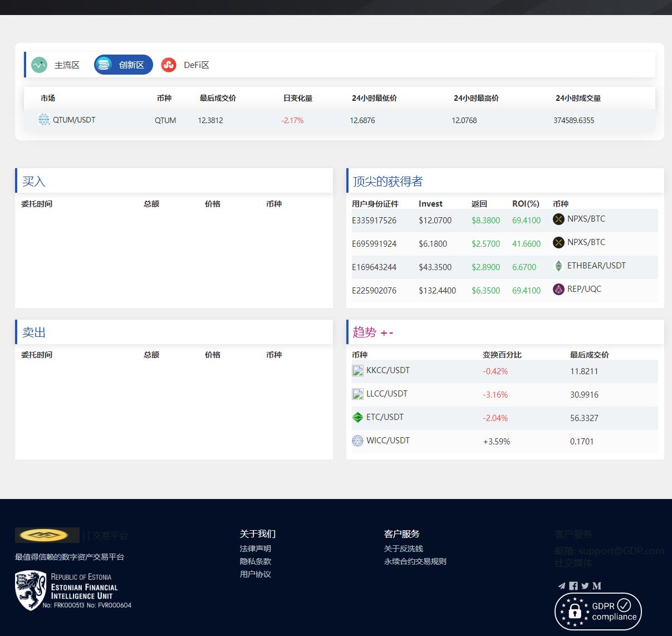The width and height of the screenshot is (672, 636).
Task: Click the $132.4400 invest amount
Action: point(438,291)
